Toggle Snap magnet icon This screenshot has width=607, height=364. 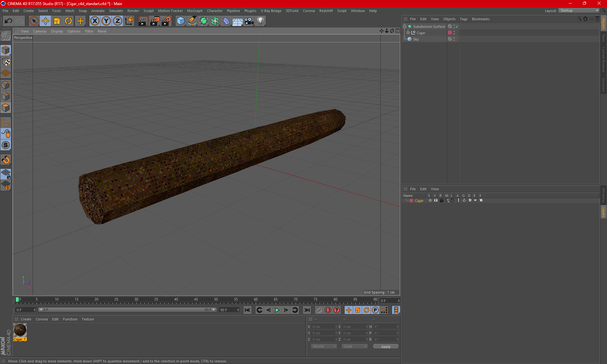[x=6, y=160]
